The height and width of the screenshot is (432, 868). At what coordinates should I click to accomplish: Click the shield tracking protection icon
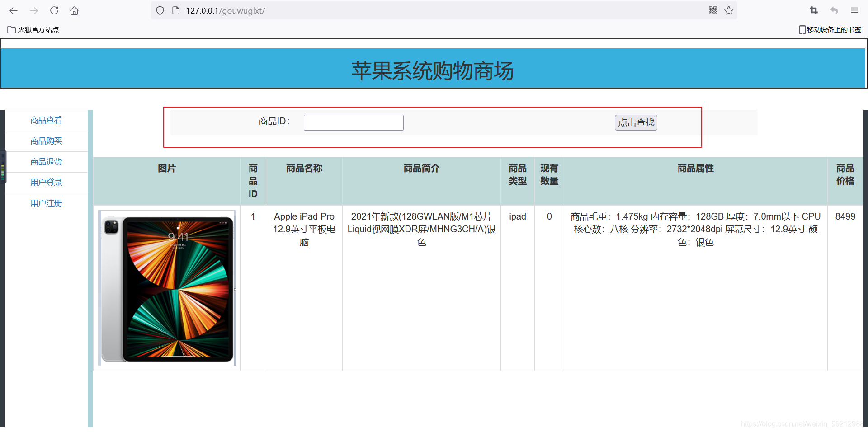click(160, 10)
